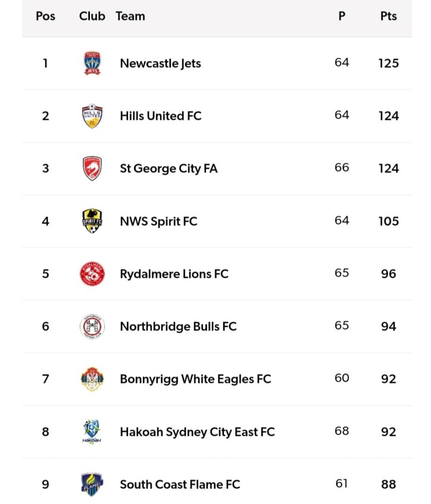The width and height of the screenshot is (431, 504).
Task: Open the Rydalmere Lions FC team page
Action: point(174,274)
